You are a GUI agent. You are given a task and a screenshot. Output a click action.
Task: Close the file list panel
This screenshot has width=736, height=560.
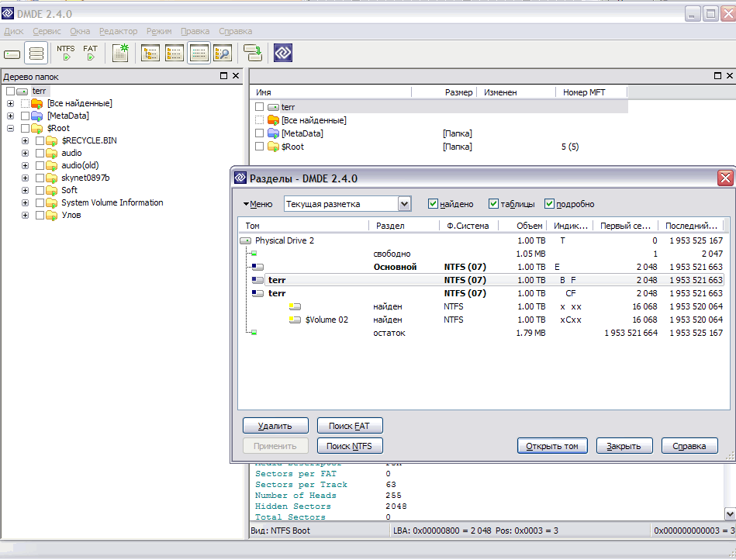[730, 75]
